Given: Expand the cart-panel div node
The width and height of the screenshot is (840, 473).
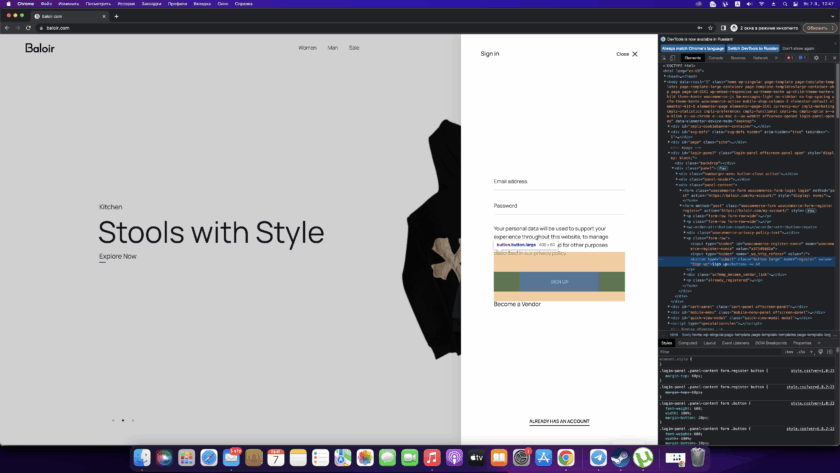Looking at the screenshot, I should [669, 307].
